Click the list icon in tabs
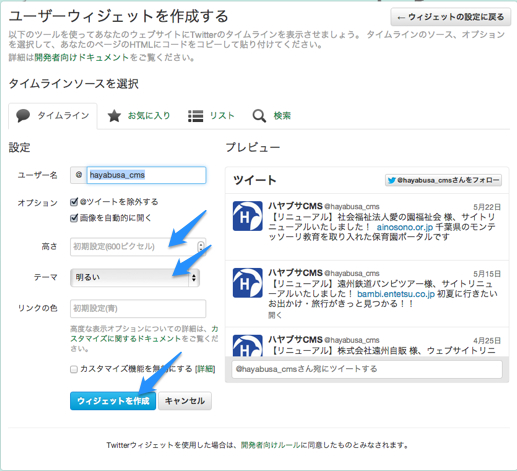The height and width of the screenshot is (471, 517). point(195,116)
